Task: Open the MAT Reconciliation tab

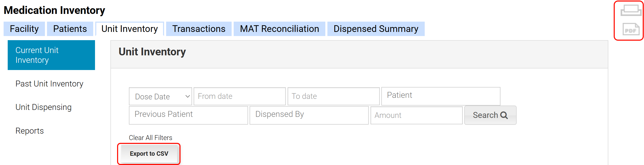Action: pos(279,29)
